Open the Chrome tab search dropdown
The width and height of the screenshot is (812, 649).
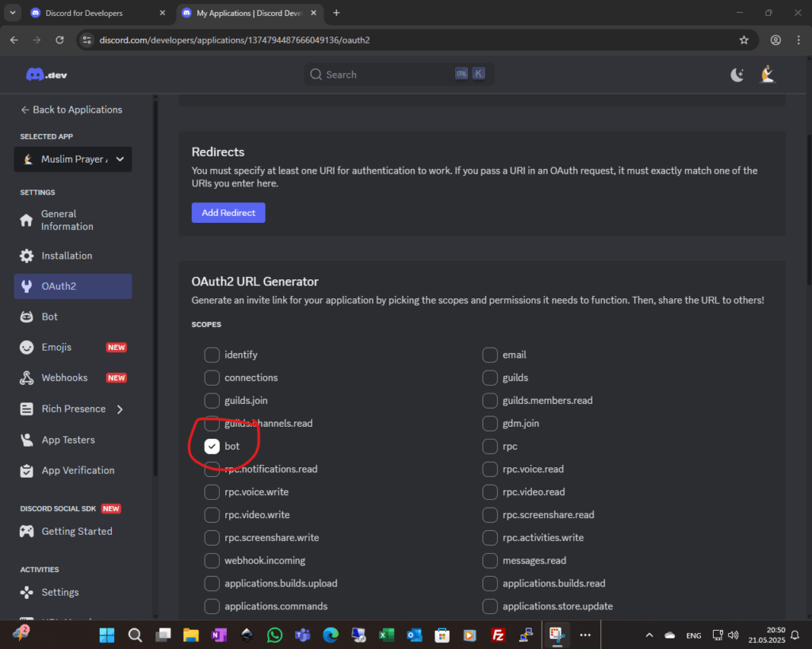coord(13,13)
